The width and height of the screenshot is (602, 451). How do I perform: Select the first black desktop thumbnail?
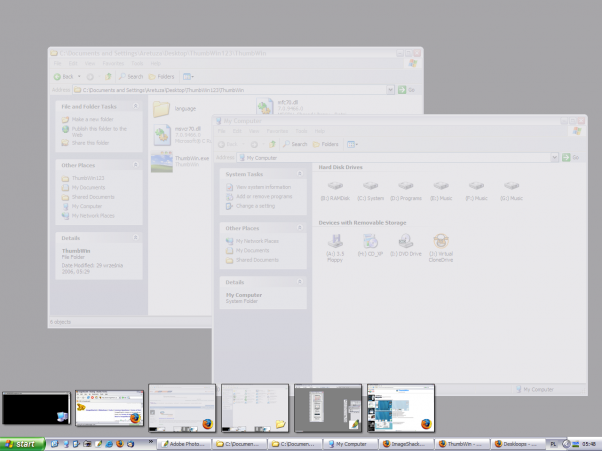(x=36, y=408)
